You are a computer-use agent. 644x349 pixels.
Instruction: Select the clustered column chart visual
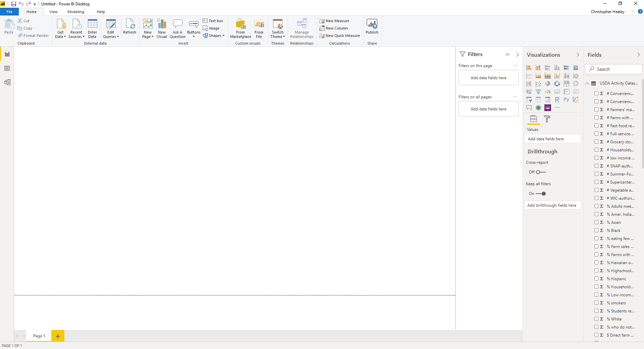click(x=557, y=67)
